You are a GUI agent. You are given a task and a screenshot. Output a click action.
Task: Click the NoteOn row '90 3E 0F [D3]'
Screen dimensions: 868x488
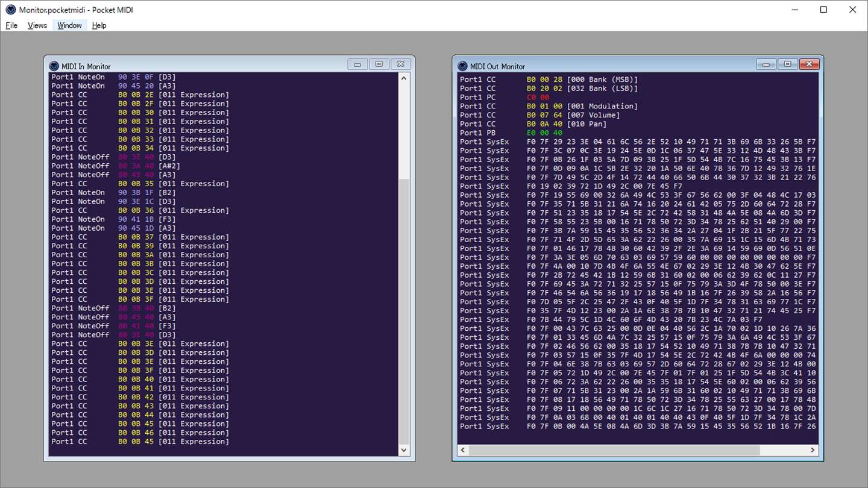pos(113,77)
